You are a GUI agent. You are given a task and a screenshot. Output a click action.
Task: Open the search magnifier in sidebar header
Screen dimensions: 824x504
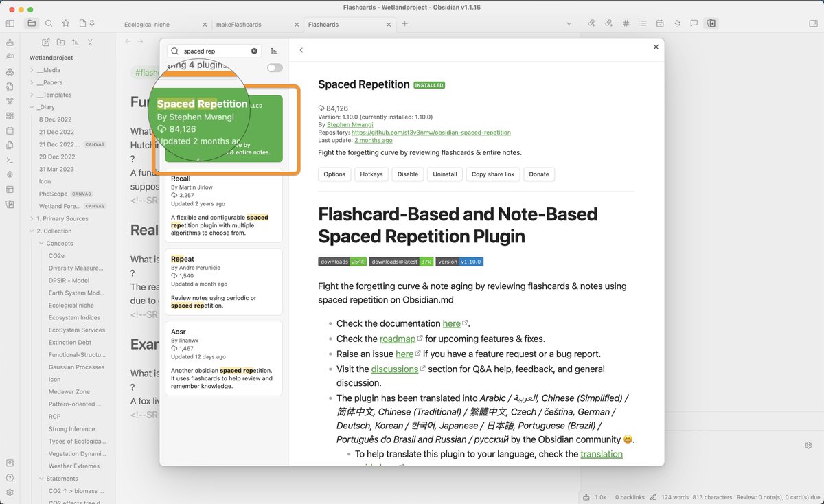(49, 23)
